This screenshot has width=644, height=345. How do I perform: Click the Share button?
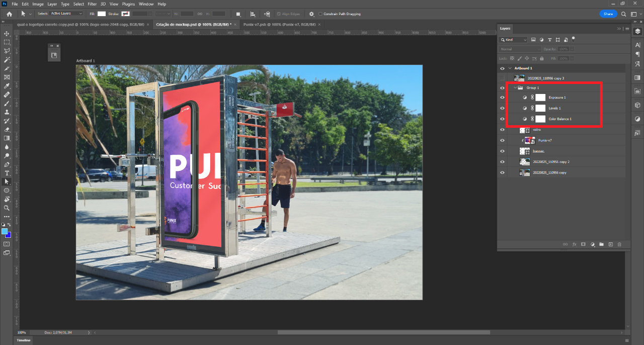point(608,14)
